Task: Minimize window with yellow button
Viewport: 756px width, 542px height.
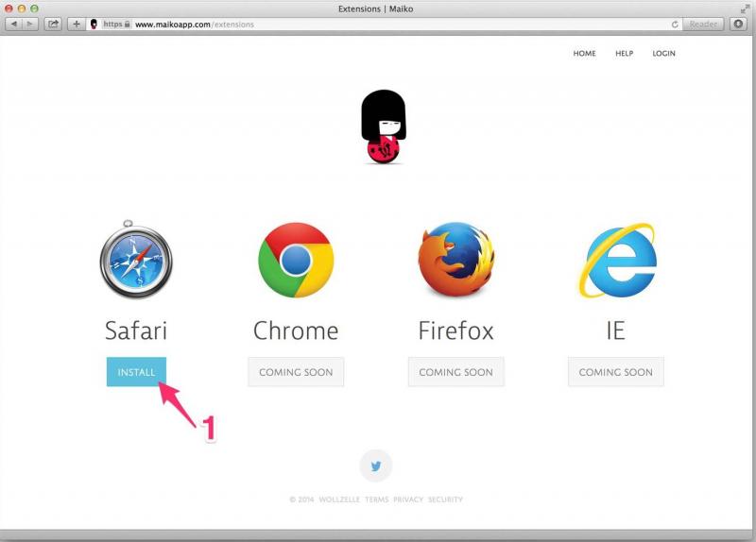Action: click(x=21, y=8)
